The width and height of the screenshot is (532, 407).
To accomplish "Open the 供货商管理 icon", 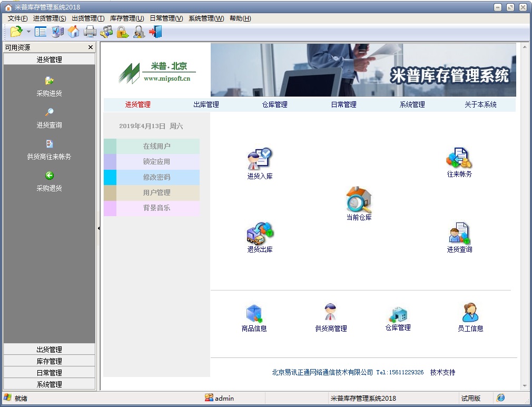I will [x=331, y=318].
